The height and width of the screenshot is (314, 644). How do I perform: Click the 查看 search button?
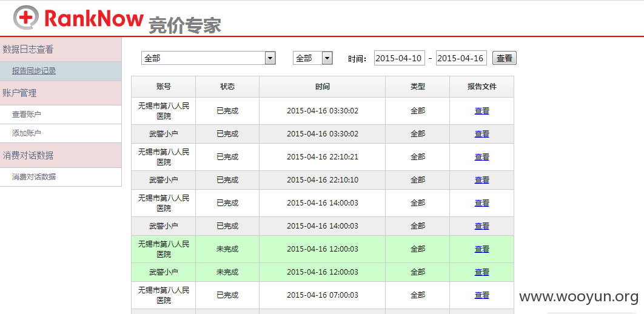pos(505,58)
